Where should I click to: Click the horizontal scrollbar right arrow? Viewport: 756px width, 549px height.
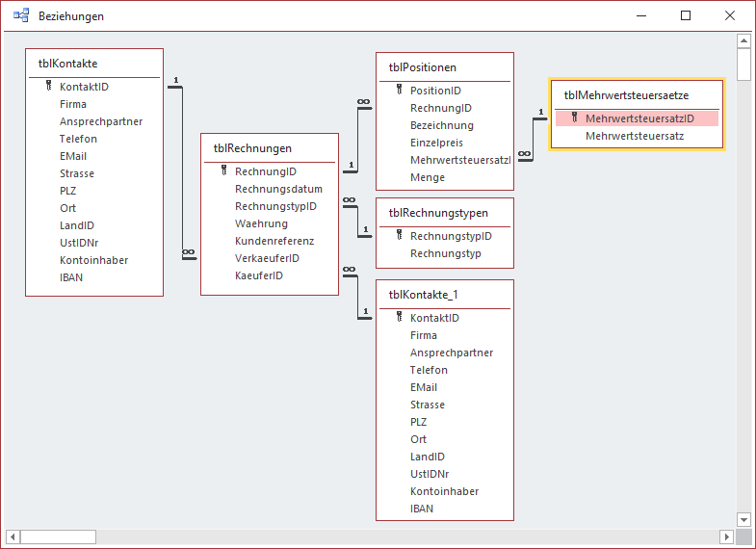(x=728, y=536)
